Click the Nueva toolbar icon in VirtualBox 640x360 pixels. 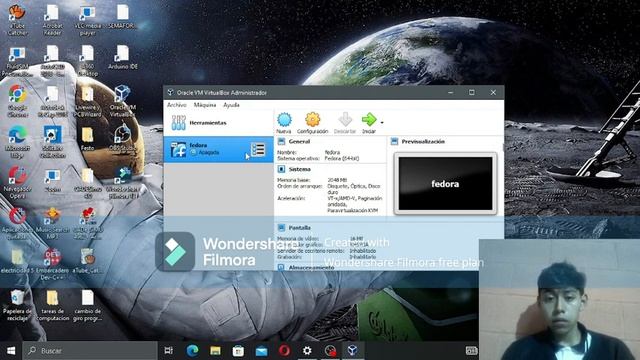point(284,123)
